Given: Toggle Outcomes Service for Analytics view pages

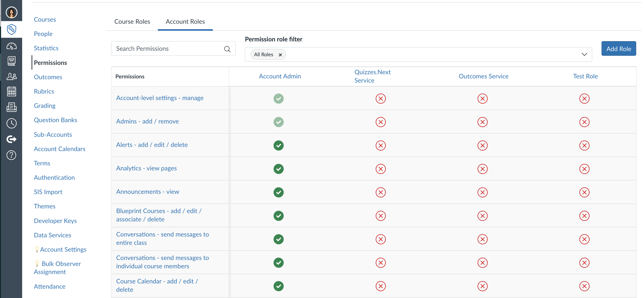Looking at the screenshot, I should [x=482, y=169].
